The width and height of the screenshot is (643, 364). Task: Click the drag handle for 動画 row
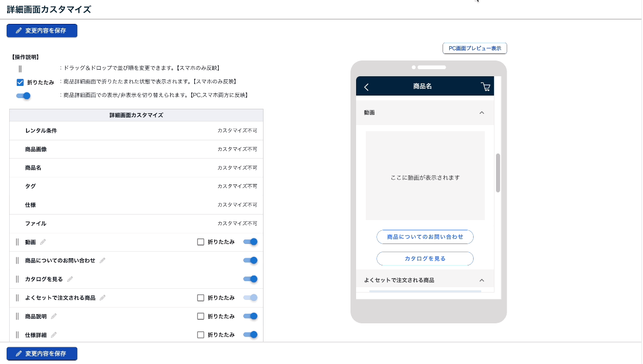point(17,242)
